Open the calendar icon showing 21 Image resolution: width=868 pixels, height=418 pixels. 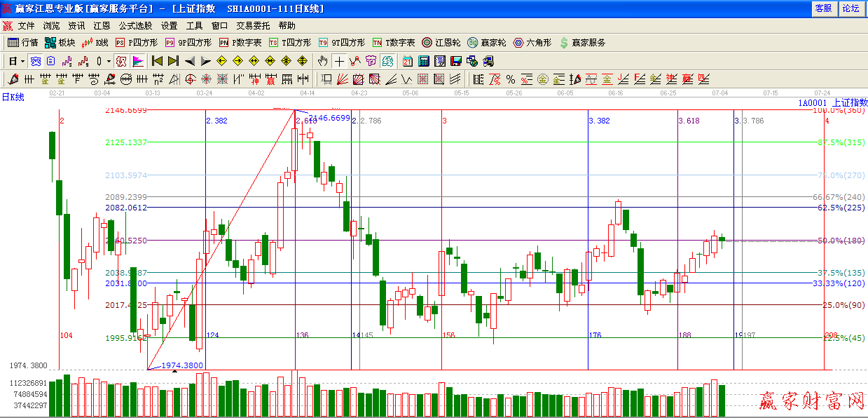coord(407,61)
